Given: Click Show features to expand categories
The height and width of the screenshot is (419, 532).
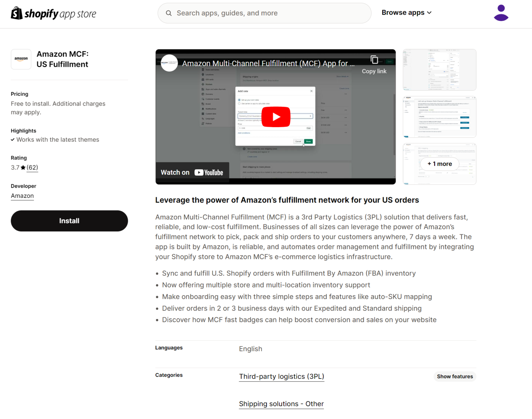Looking at the screenshot, I should click(x=455, y=376).
